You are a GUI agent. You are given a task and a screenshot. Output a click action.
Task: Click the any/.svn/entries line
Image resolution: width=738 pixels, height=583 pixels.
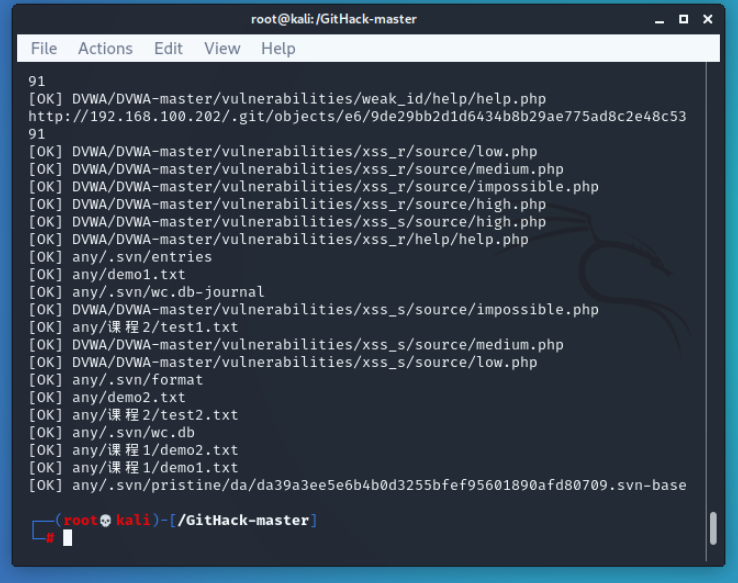(120, 257)
